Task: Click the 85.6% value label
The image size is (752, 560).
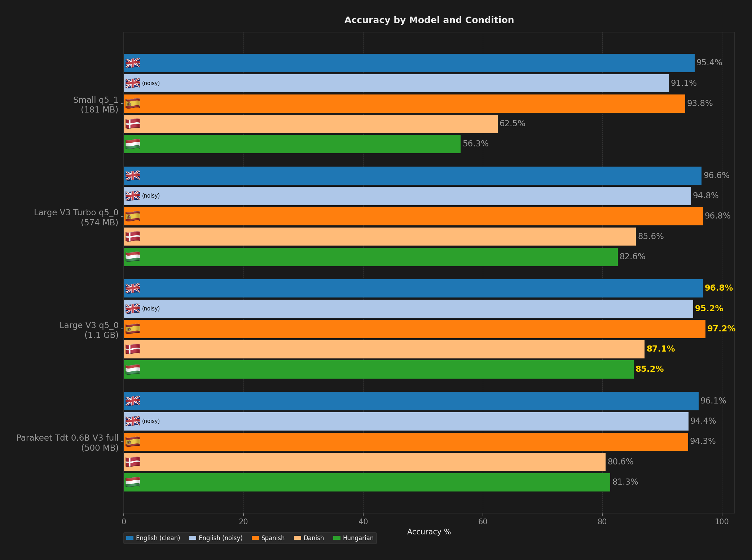Action: coord(651,237)
